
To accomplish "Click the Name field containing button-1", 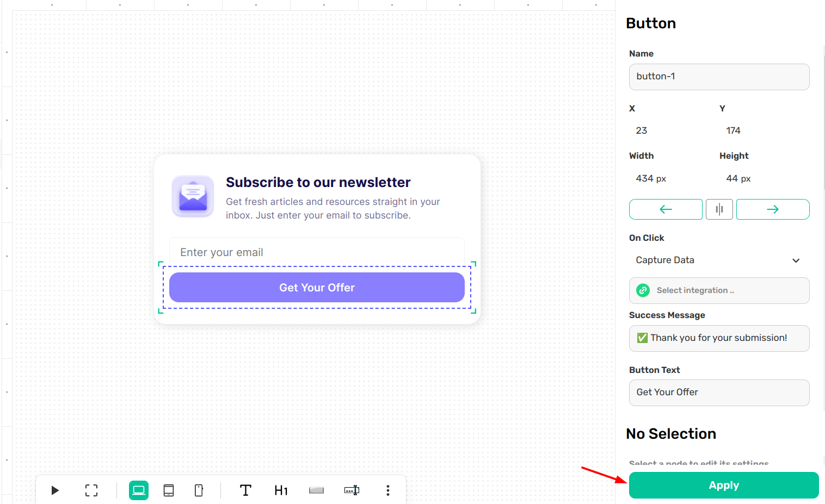I will (x=718, y=77).
